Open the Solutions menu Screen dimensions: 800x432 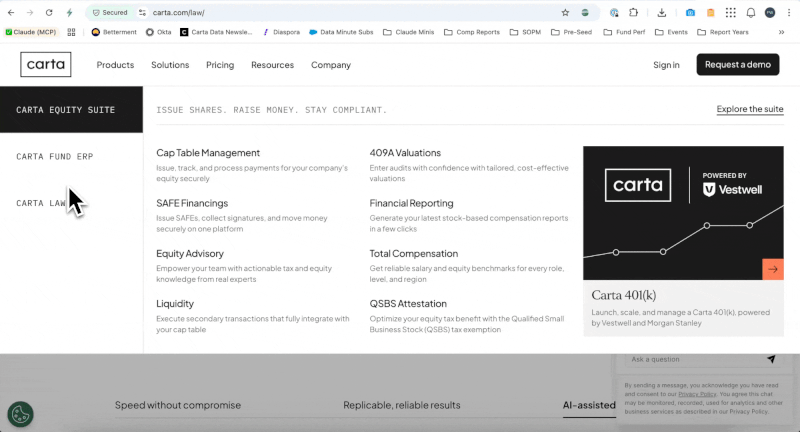[x=170, y=65]
